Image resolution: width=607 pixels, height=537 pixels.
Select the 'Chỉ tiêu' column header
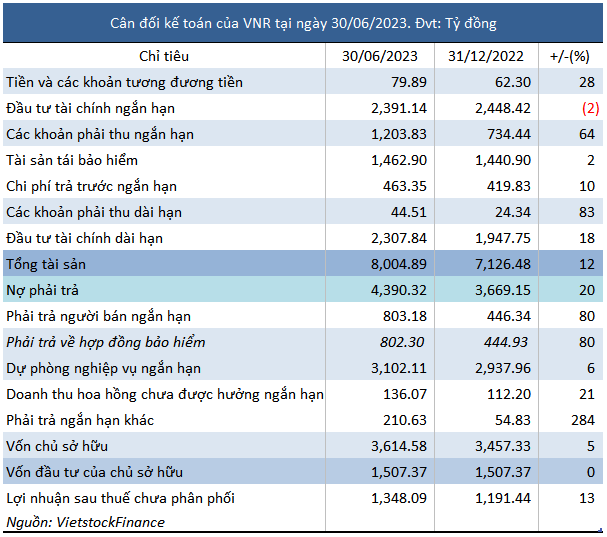pos(164,56)
